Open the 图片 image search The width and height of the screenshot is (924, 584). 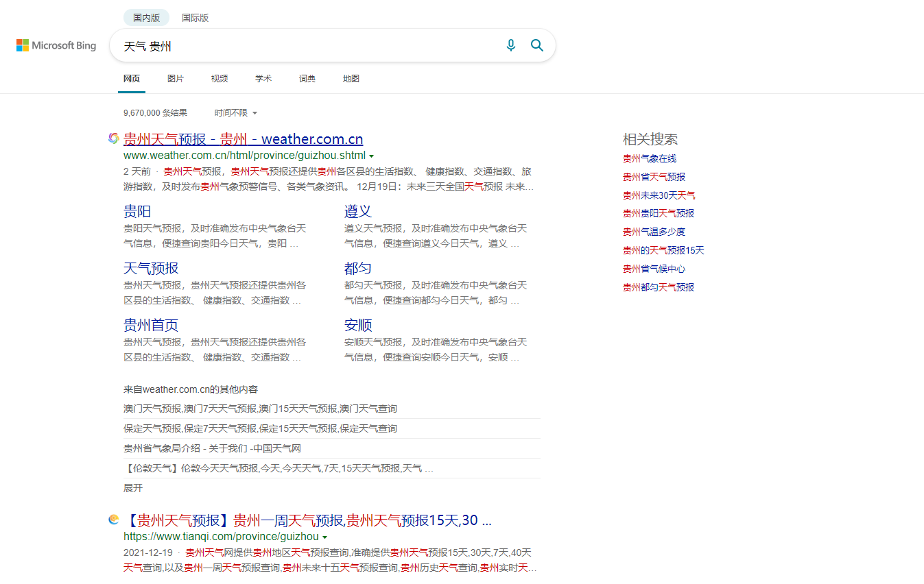176,78
